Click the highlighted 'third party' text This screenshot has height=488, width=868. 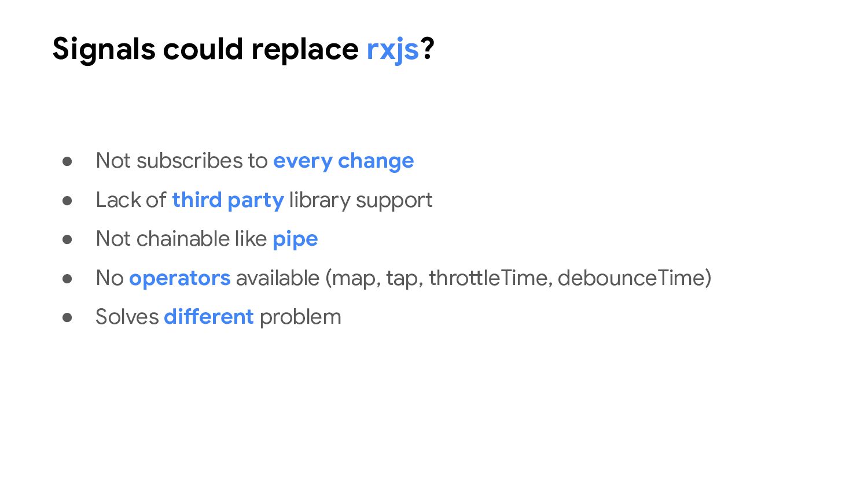pyautogui.click(x=227, y=200)
